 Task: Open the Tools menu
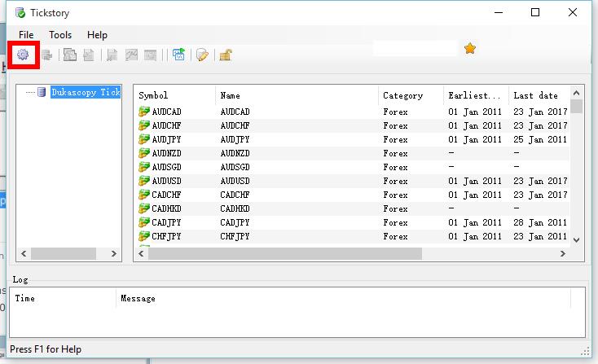[x=60, y=35]
